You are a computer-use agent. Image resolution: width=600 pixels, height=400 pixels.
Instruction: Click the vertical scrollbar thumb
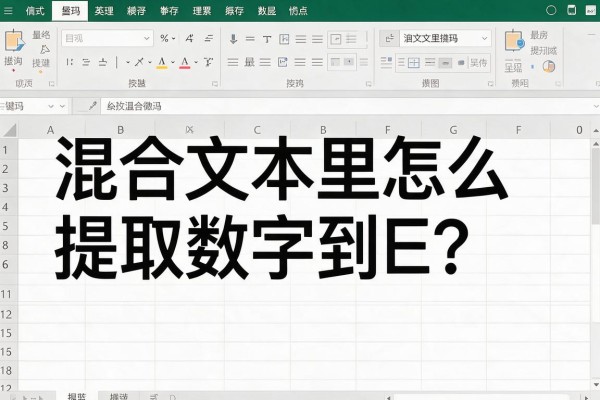(596, 187)
